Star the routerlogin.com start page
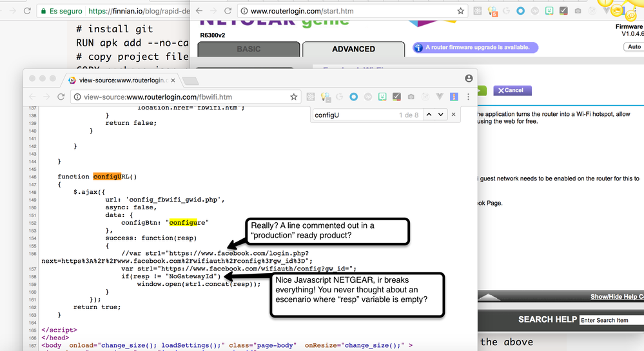The height and width of the screenshot is (351, 644). [461, 11]
